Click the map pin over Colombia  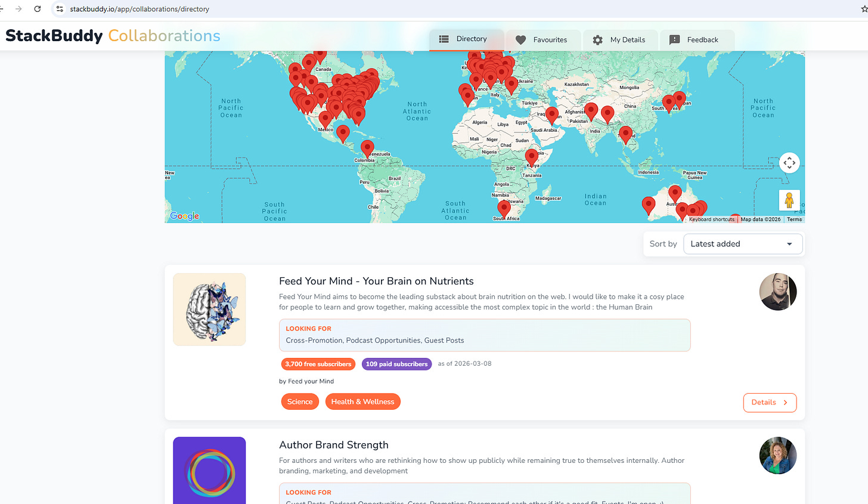pos(367,148)
